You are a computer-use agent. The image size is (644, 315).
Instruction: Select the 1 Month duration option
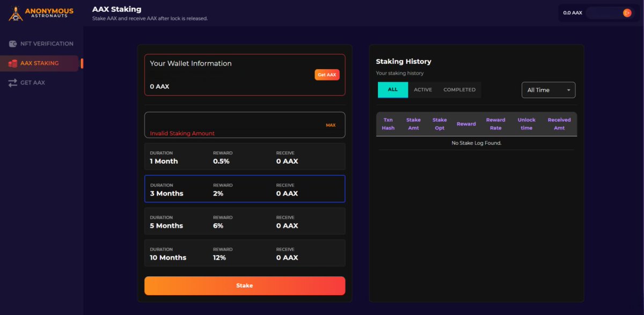[245, 157]
